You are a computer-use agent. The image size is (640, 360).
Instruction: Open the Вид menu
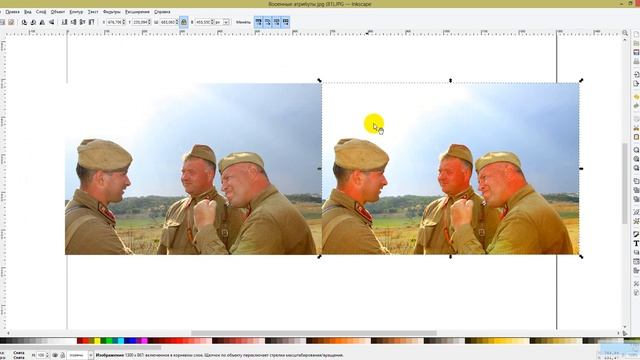(x=28, y=12)
